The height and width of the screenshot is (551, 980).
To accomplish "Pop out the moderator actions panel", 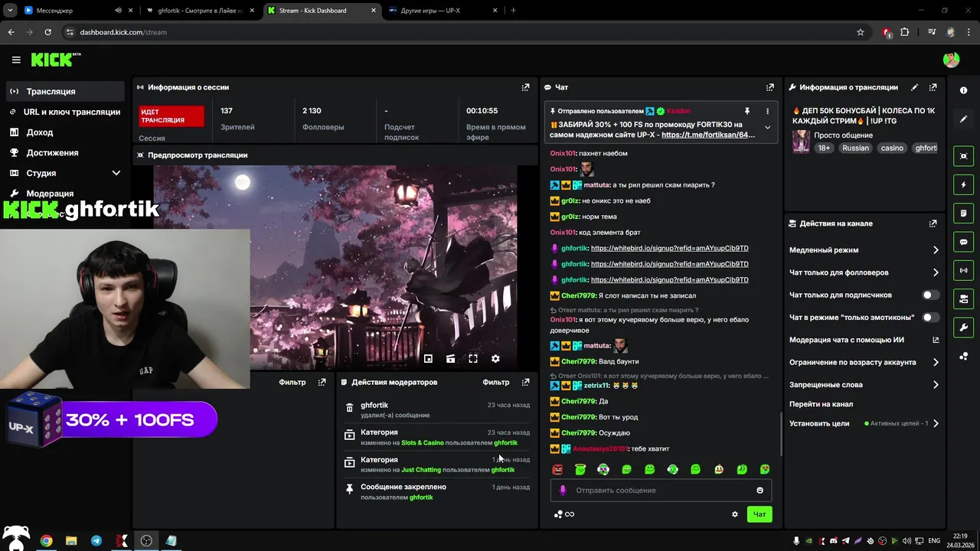I will (525, 382).
